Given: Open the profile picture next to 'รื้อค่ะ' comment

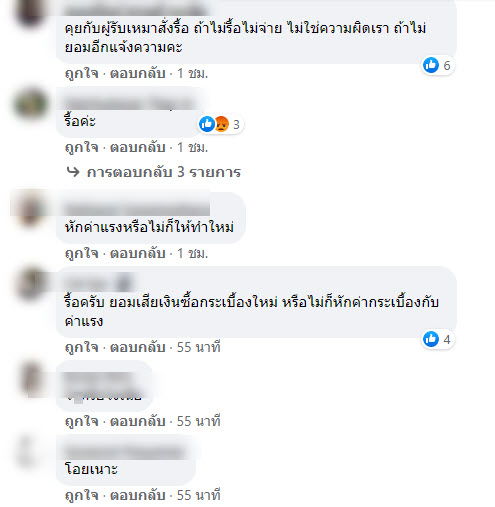Looking at the screenshot, I should tap(31, 104).
